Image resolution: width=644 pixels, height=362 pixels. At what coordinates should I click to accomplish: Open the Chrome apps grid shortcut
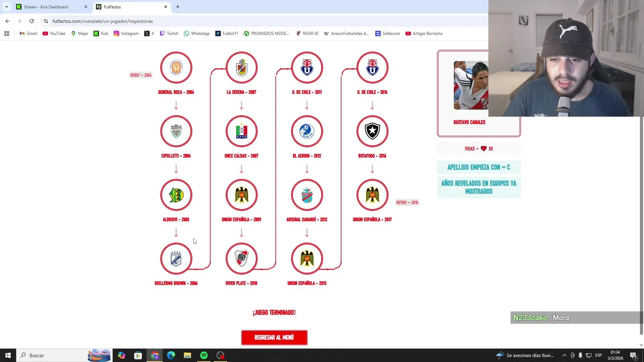(x=7, y=34)
